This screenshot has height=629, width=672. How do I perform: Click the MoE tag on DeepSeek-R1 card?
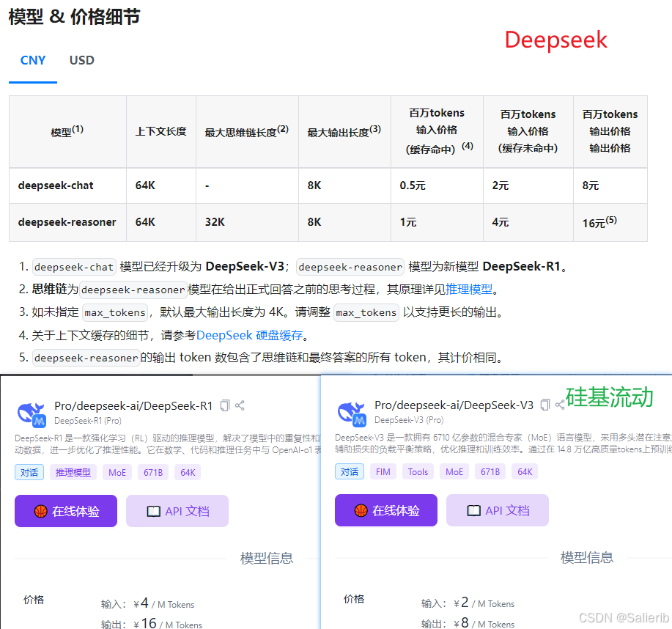point(117,473)
